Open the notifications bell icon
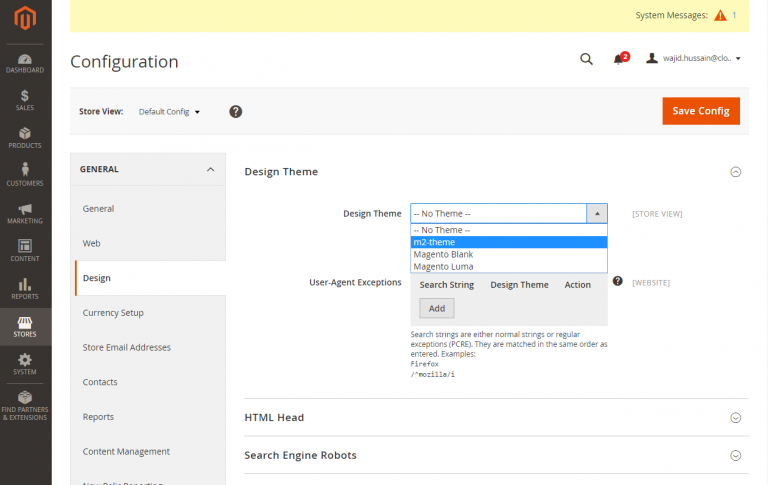This screenshot has width=768, height=485. coord(619,59)
